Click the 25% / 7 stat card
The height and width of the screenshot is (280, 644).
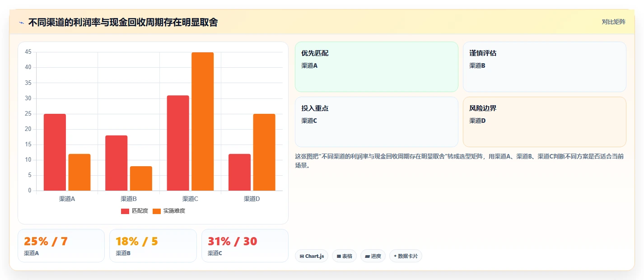pos(61,246)
